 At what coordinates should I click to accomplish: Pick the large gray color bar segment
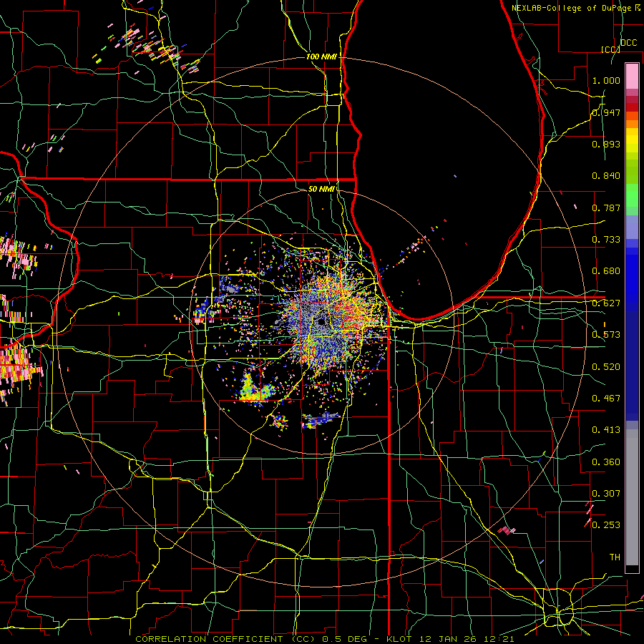pos(632,497)
